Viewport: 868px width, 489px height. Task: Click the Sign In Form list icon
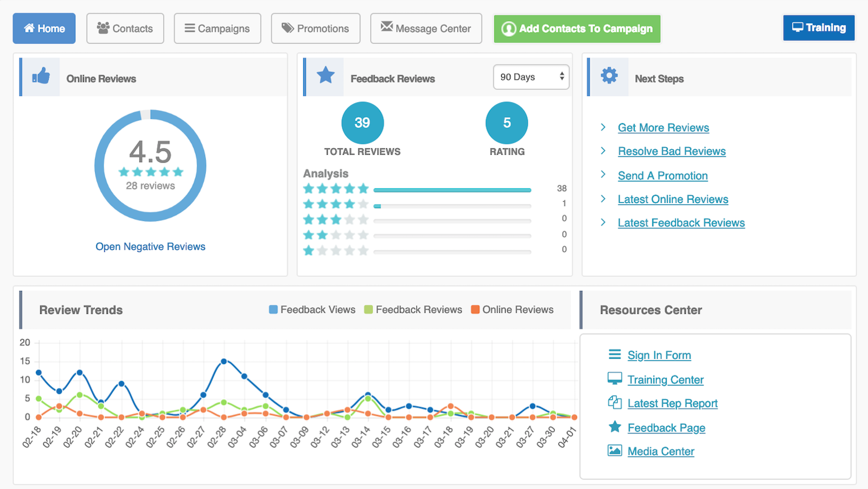coord(615,354)
